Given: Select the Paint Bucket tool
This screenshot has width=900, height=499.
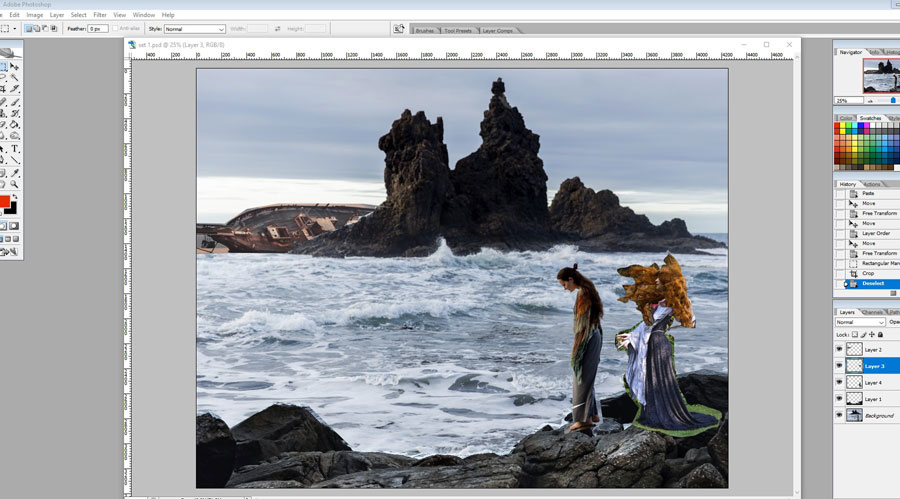Looking at the screenshot, I should pos(14,124).
